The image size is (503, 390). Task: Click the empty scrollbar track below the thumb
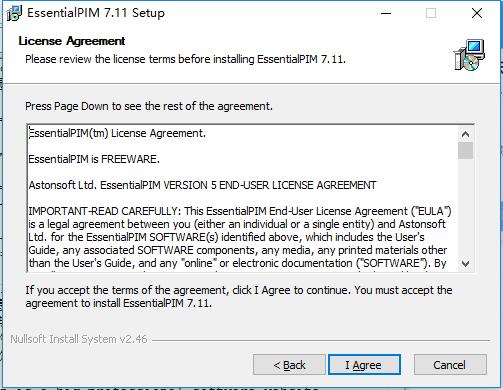pos(465,208)
